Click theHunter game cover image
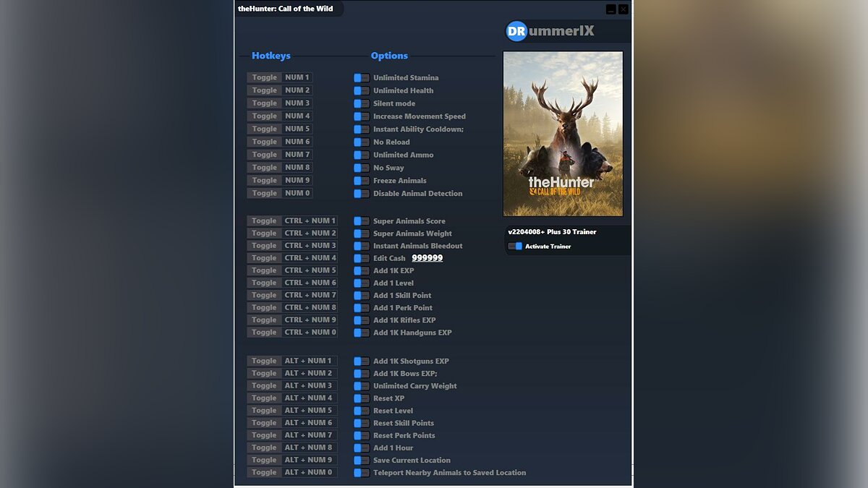868x488 pixels. [x=563, y=134]
